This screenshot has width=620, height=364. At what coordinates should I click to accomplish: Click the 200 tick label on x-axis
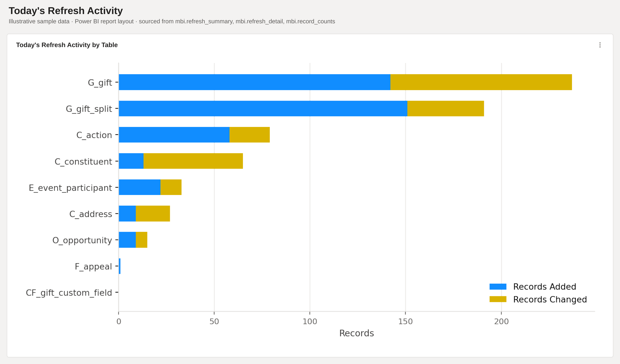point(502,321)
